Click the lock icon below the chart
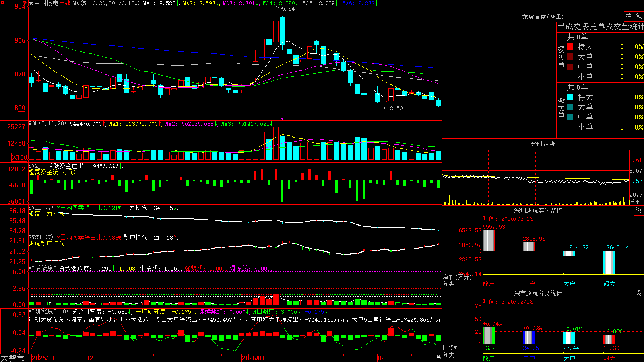The width and height of the screenshot is (644, 362). click(438, 357)
